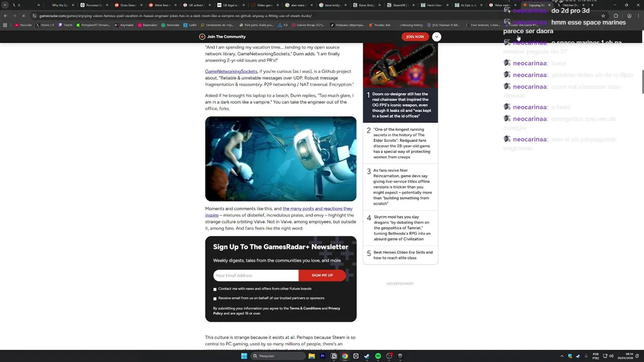Viewport: 644px width, 362px height.
Task: Click the site info icon in address bar
Action: coord(34,16)
